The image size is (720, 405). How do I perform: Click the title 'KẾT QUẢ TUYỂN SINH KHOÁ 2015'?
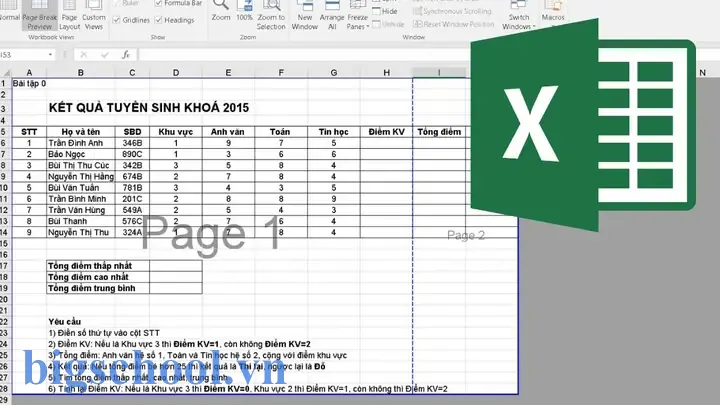click(x=149, y=107)
